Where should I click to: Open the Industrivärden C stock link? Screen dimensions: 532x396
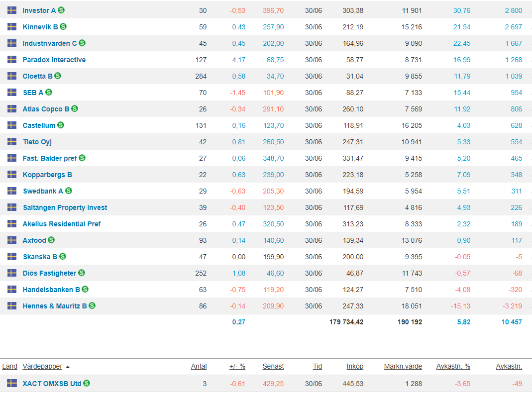pyautogui.click(x=49, y=43)
